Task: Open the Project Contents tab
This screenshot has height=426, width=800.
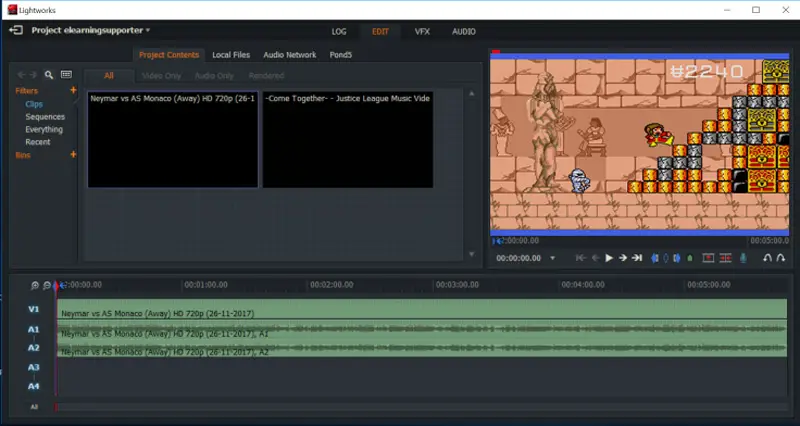Action: coord(169,55)
